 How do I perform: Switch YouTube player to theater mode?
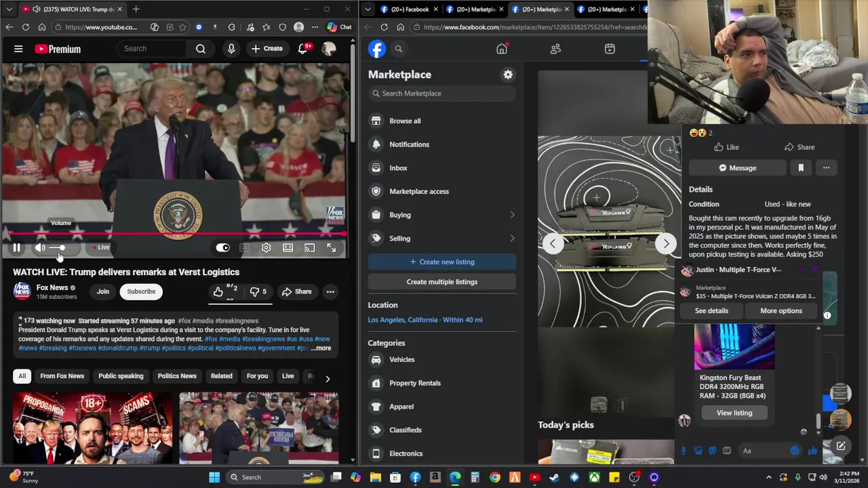288,248
